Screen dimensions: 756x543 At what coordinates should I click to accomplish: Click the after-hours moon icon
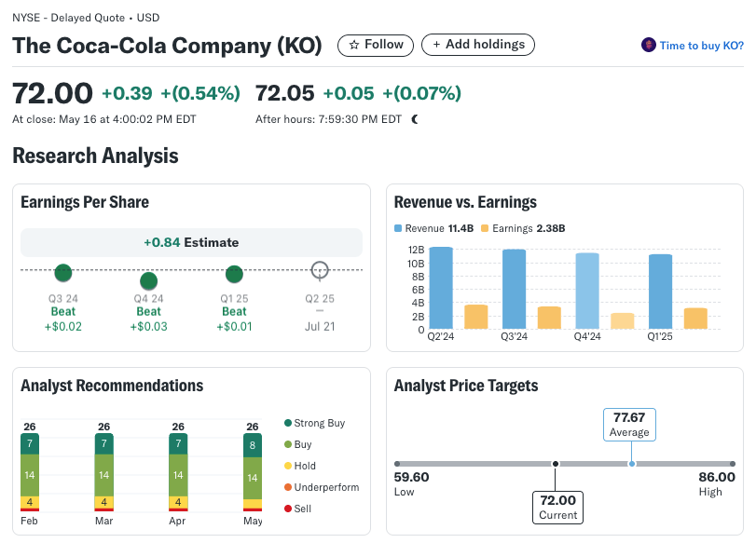pyautogui.click(x=415, y=119)
